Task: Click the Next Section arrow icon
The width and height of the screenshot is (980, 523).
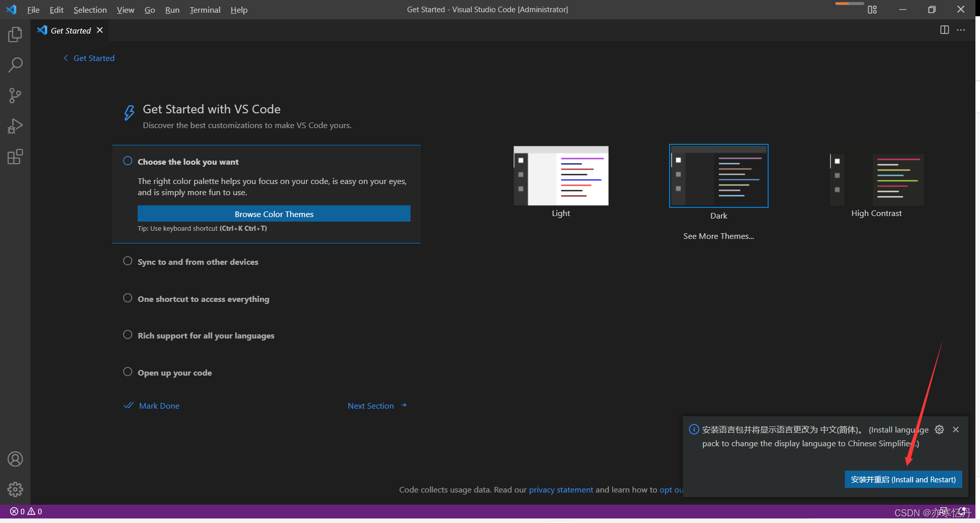Action: point(404,406)
